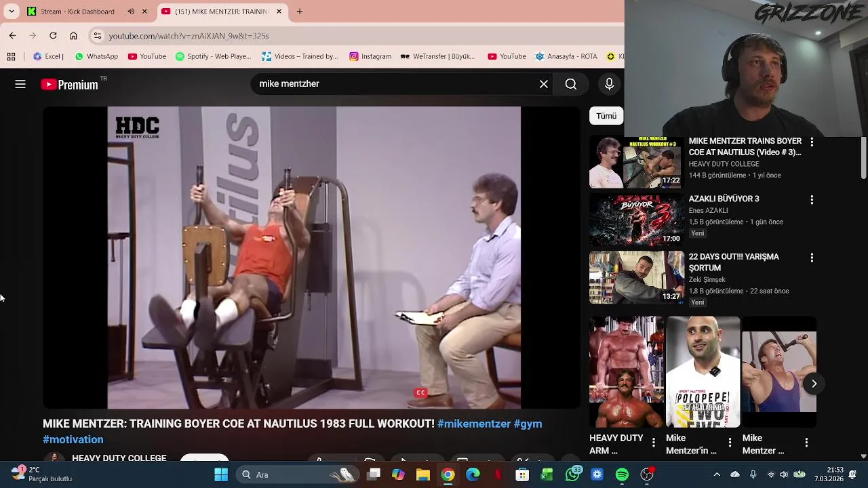Viewport: 868px width, 488px height.
Task: Click the youtube.com address bar URL
Action: 189,36
